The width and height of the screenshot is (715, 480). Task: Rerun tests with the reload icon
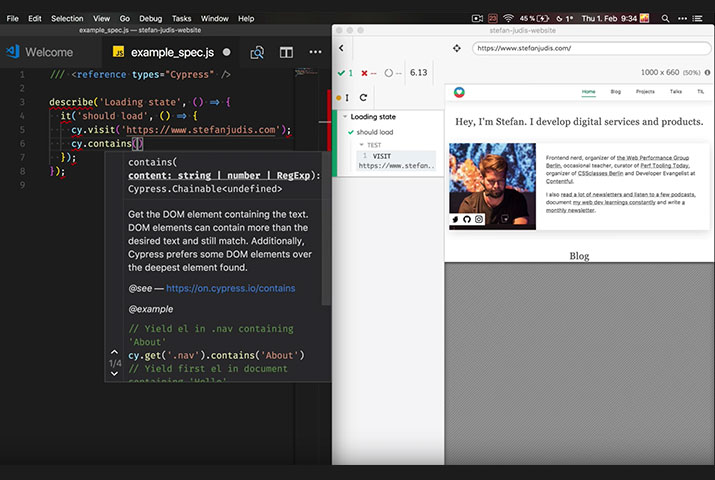pos(363,97)
